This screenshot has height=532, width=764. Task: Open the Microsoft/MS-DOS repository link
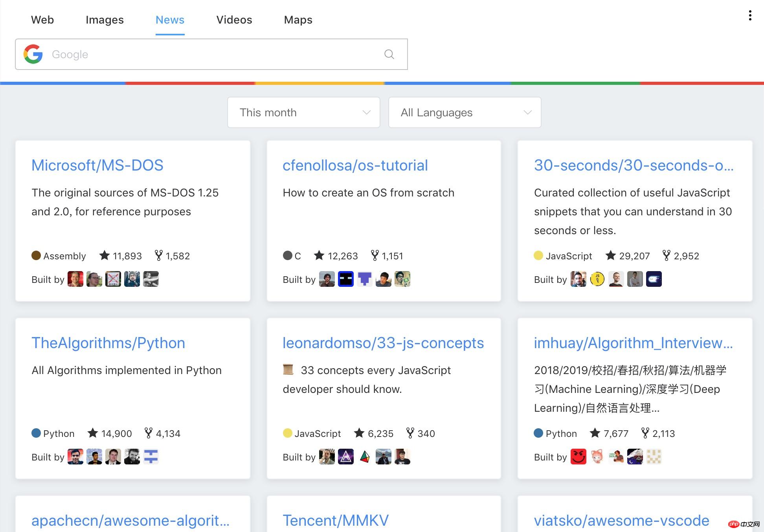pos(97,165)
